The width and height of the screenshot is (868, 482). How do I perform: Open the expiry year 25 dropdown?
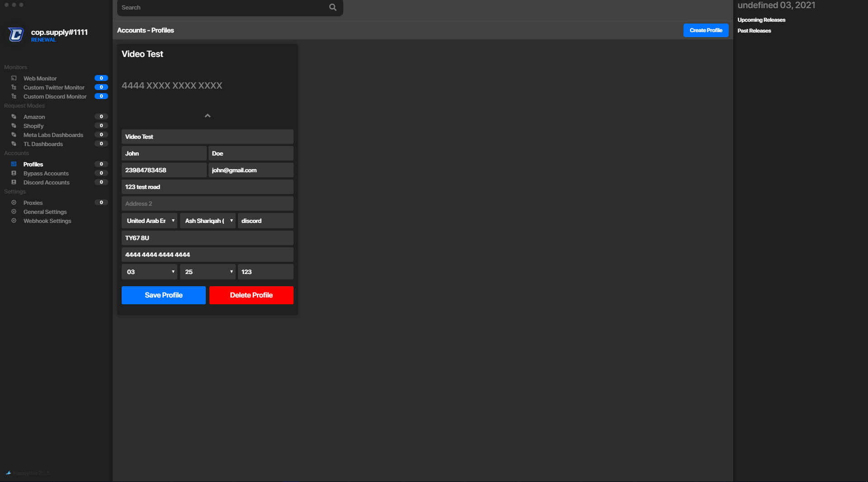pos(208,272)
